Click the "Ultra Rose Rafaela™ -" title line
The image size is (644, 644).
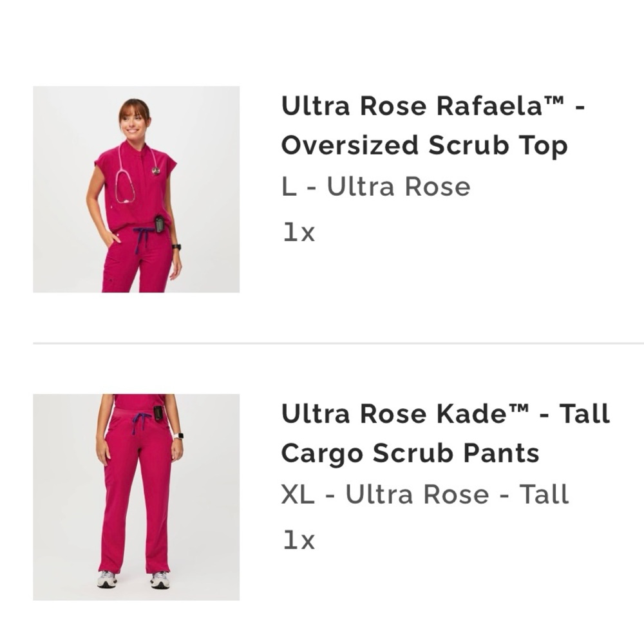(x=433, y=106)
